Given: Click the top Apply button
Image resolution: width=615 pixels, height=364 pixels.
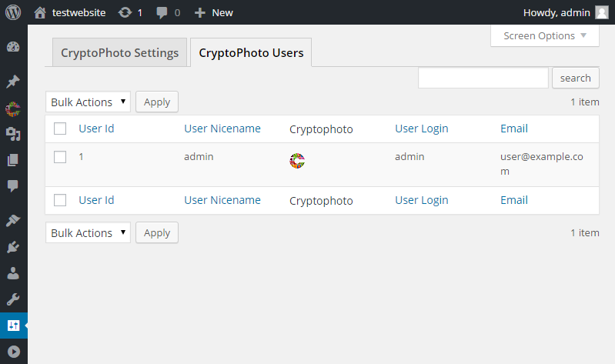Looking at the screenshot, I should click(x=157, y=102).
